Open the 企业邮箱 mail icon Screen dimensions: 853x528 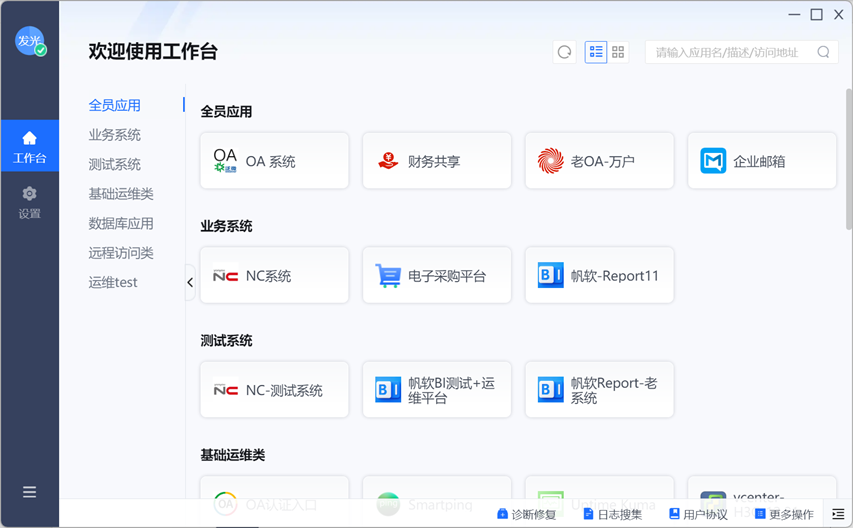tap(713, 161)
